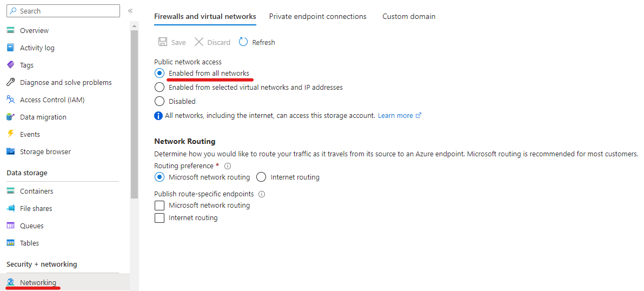Open the Overview sidebar item icon
Screen dimensions: 644x291
(11, 30)
